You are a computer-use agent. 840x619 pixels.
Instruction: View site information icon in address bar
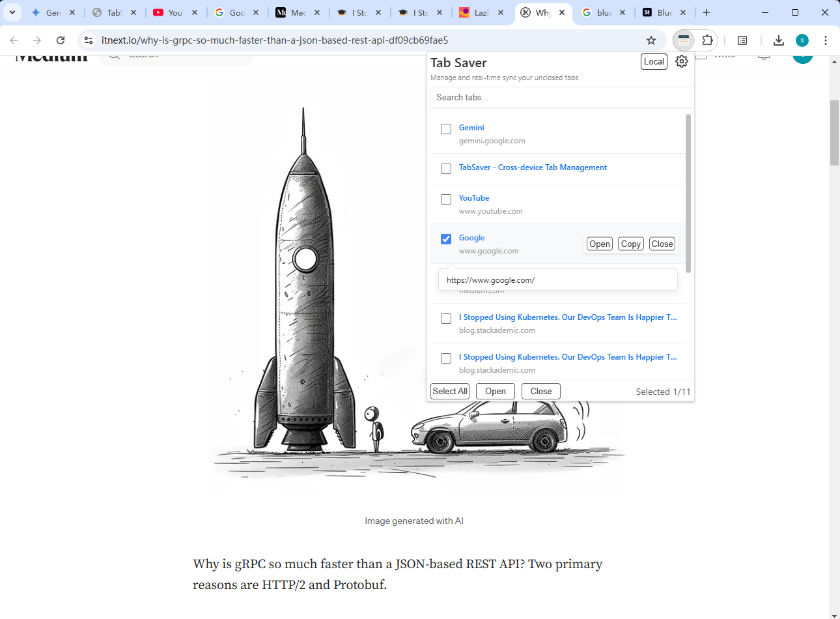[x=89, y=40]
